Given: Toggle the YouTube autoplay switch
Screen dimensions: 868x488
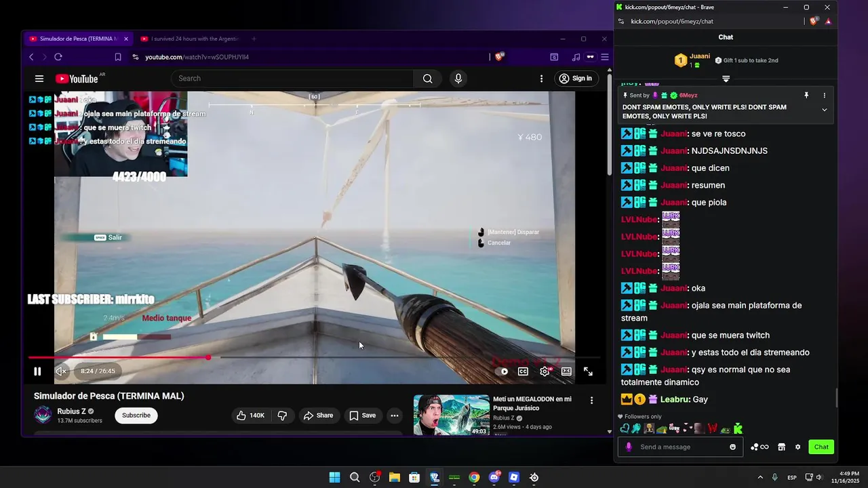Looking at the screenshot, I should point(502,371).
